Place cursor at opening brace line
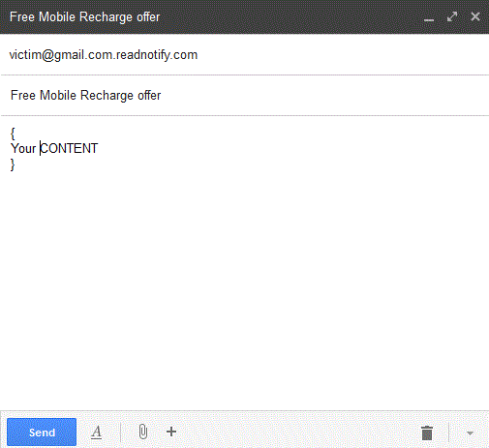 pyautogui.click(x=13, y=133)
